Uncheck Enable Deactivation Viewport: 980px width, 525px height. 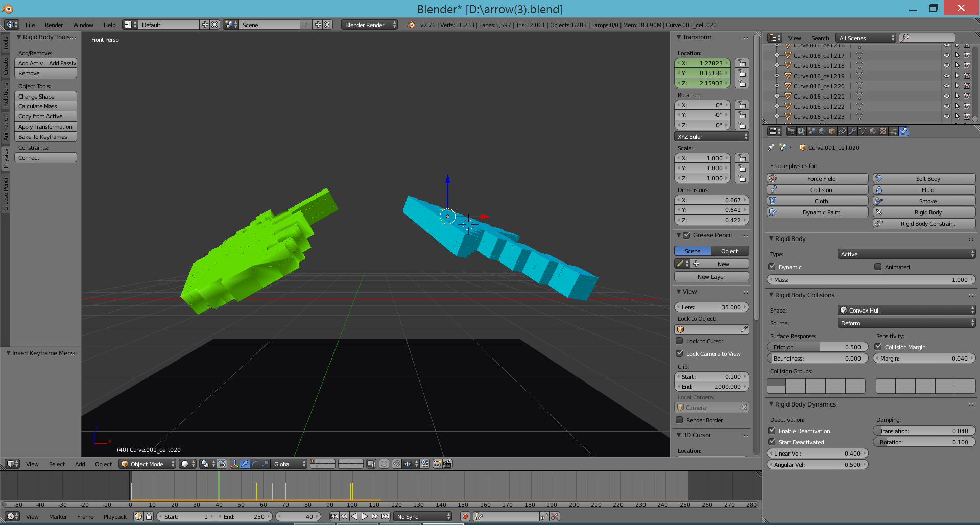[x=772, y=431]
